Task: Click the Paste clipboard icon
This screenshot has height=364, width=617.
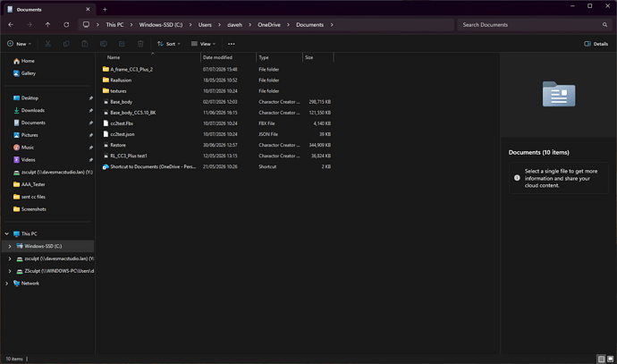Action: [x=85, y=44]
